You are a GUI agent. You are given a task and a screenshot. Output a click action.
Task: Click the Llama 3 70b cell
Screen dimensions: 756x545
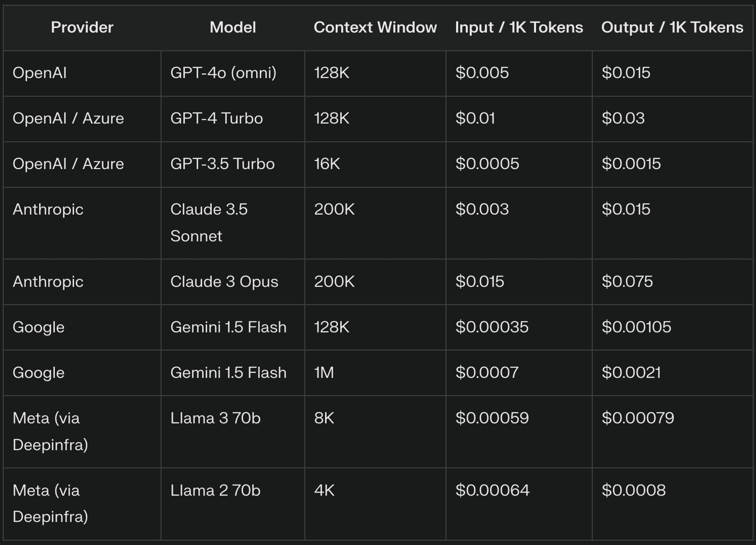click(233, 432)
